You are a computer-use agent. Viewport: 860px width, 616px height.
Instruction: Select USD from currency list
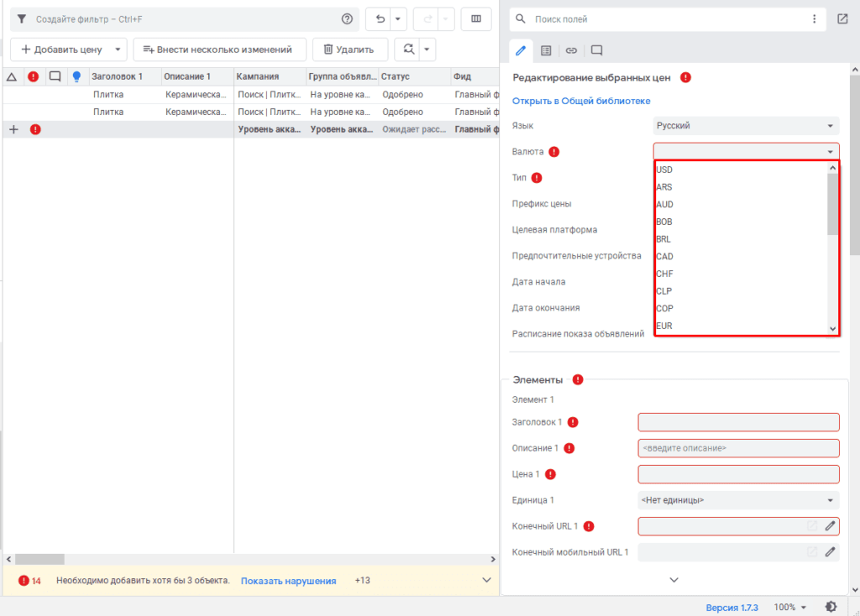[x=742, y=170]
